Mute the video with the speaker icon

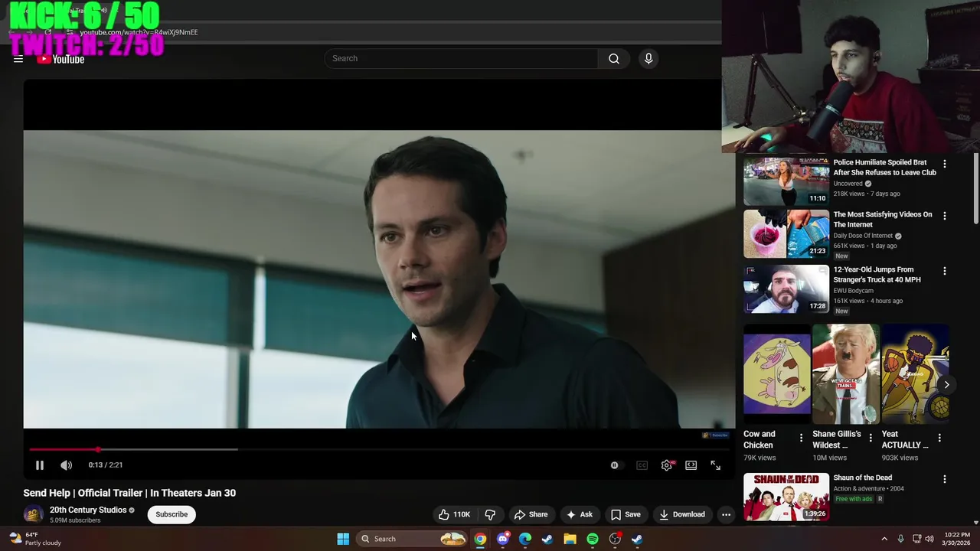(x=67, y=465)
